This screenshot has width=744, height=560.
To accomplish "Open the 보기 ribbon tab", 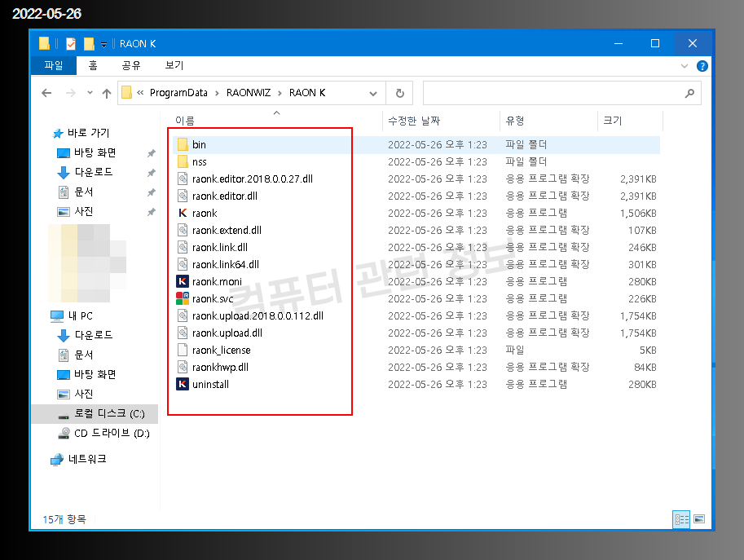I will point(174,65).
